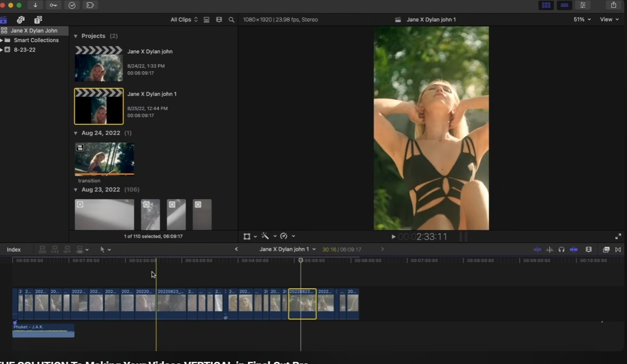627x364 pixels.
Task: Open the viewer View options menu
Action: pyautogui.click(x=609, y=19)
